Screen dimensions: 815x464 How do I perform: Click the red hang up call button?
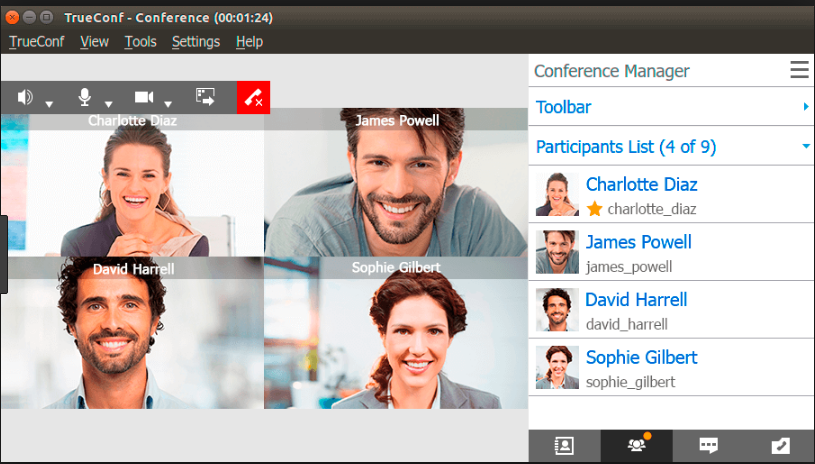(253, 97)
